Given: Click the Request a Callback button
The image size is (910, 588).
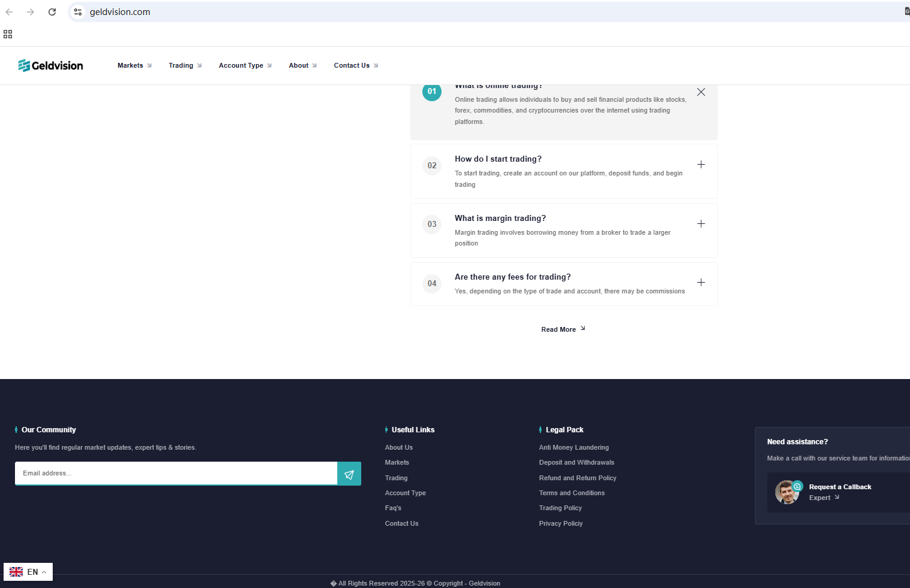Looking at the screenshot, I should 839,487.
